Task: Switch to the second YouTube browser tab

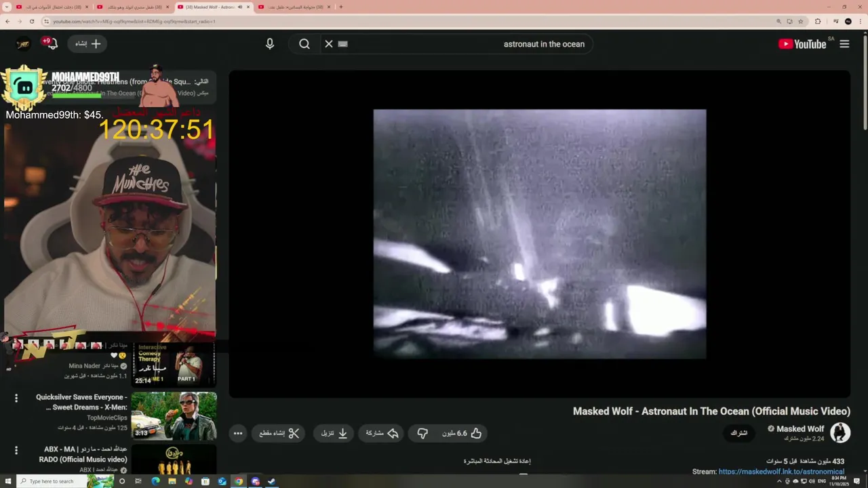Action: pyautogui.click(x=132, y=7)
